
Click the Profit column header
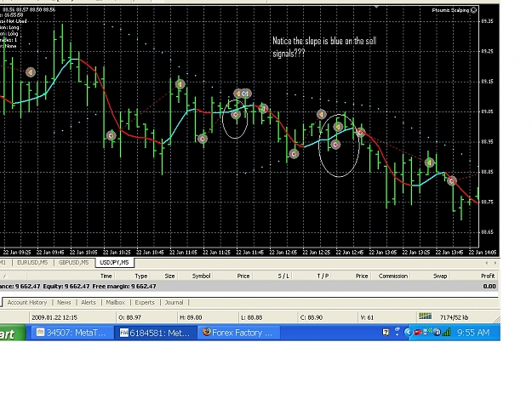click(488, 276)
